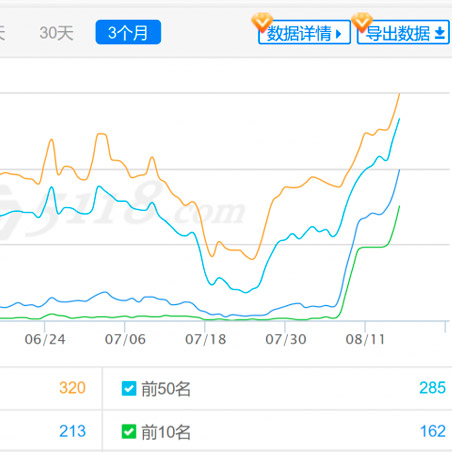Image resolution: width=452 pixels, height=452 pixels.
Task: Open the 数据详情 details button
Action: point(304,32)
